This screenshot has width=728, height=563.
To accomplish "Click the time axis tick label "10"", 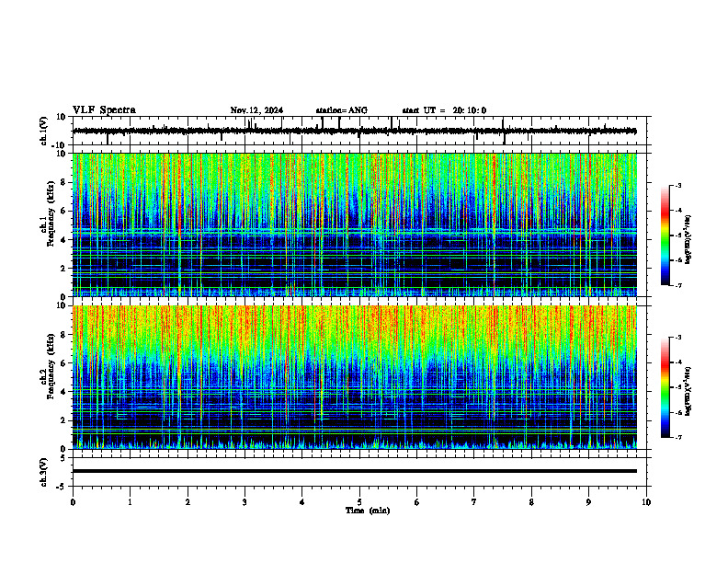I will pyautogui.click(x=646, y=502).
